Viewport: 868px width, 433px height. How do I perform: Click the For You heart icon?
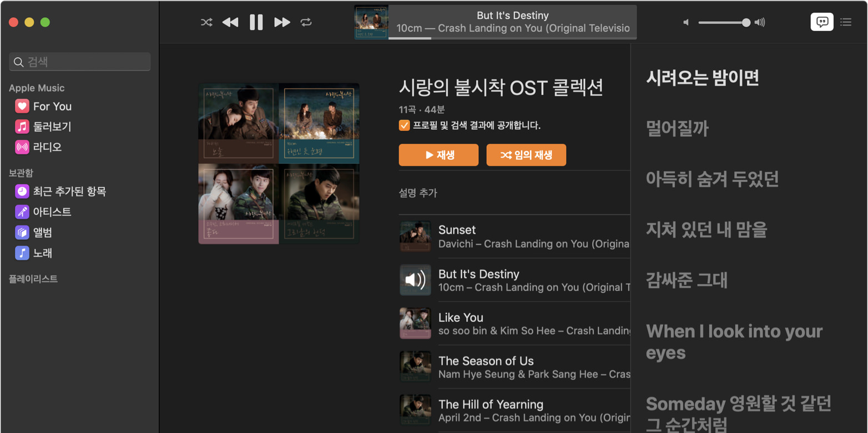22,106
